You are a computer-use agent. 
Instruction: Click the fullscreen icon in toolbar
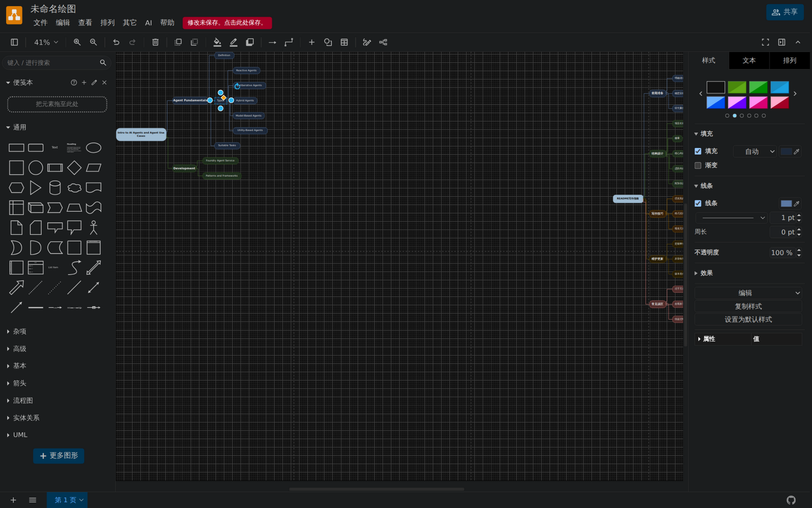click(x=765, y=42)
